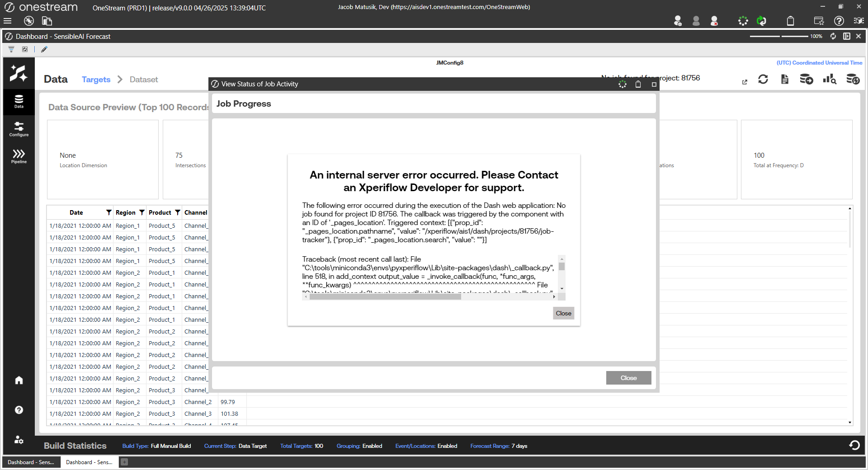
Task: Toggle the dashboard side panel layout icon
Action: [x=847, y=36]
